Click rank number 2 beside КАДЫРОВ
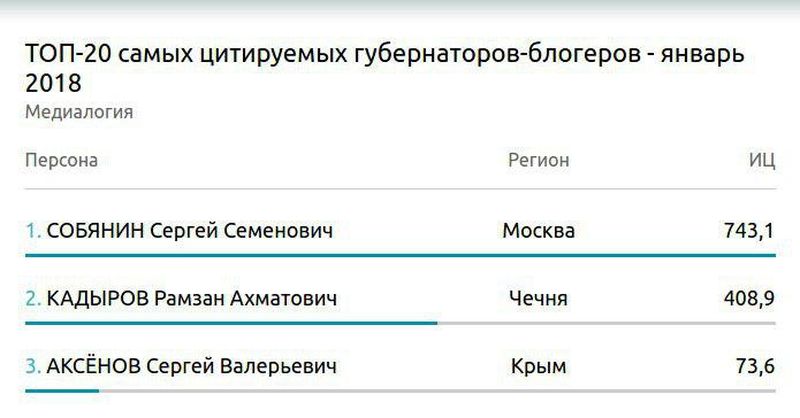 [x=32, y=298]
